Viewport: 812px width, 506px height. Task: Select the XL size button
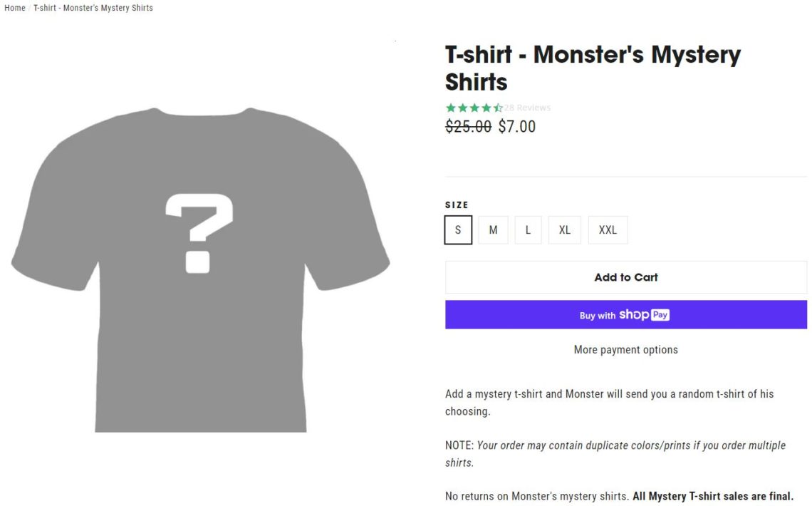[564, 230]
